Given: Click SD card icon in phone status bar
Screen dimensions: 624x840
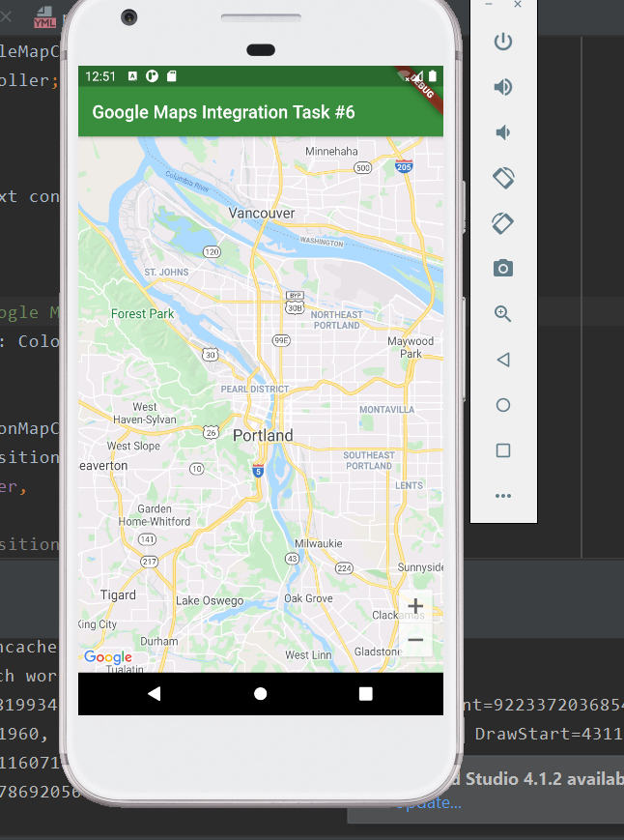Looking at the screenshot, I should tap(171, 76).
